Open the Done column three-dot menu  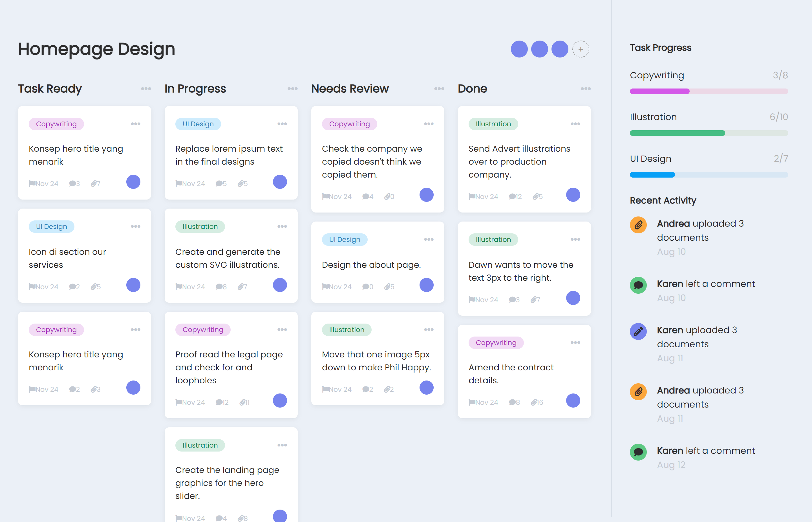586,89
